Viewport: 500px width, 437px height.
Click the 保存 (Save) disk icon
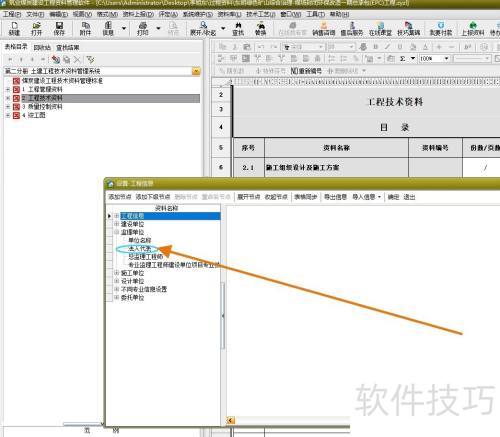coord(59,29)
